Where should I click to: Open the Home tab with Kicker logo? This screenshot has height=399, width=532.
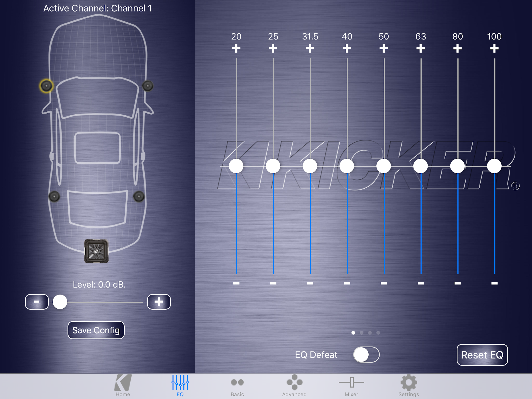(x=123, y=385)
